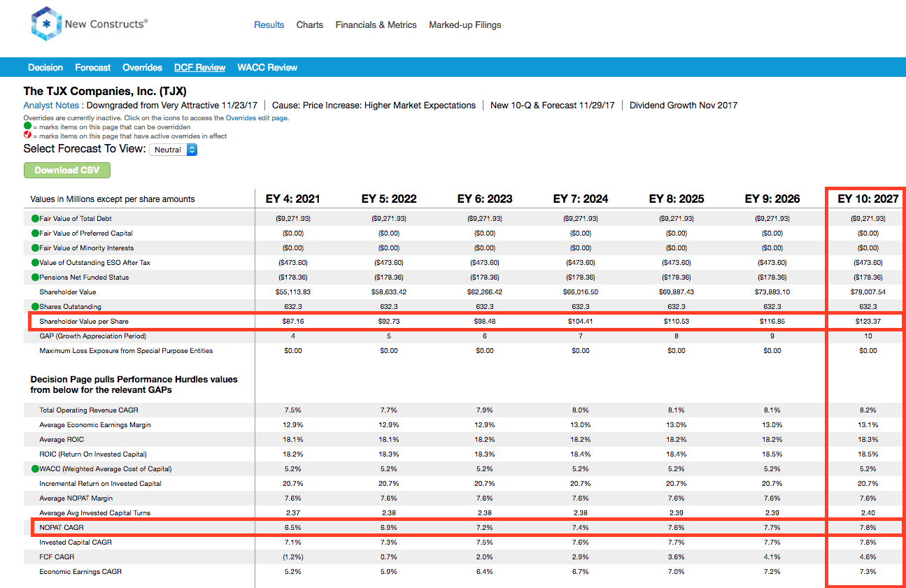Click the New Constructs hexagon logo
This screenshot has height=588, width=906.
click(46, 24)
